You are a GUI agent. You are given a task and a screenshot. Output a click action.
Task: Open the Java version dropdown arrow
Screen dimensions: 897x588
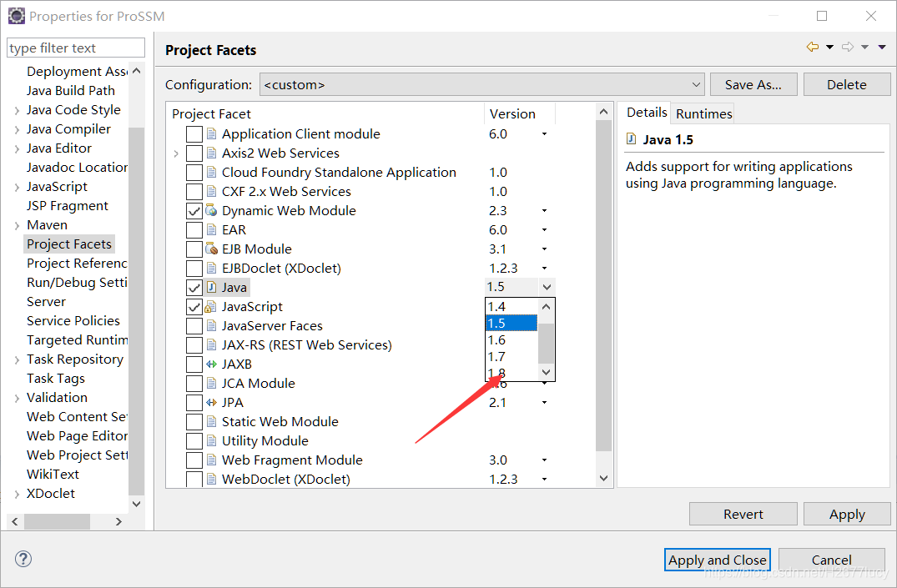pos(547,287)
